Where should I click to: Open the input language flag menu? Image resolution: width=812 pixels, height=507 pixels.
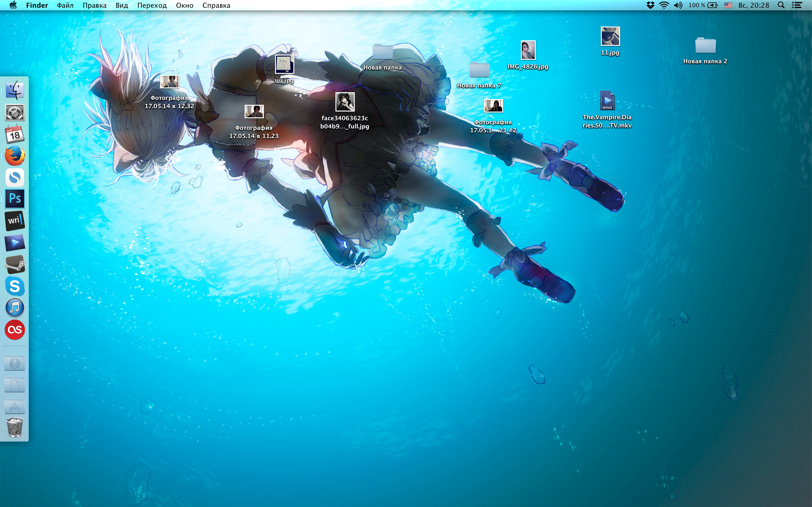728,5
